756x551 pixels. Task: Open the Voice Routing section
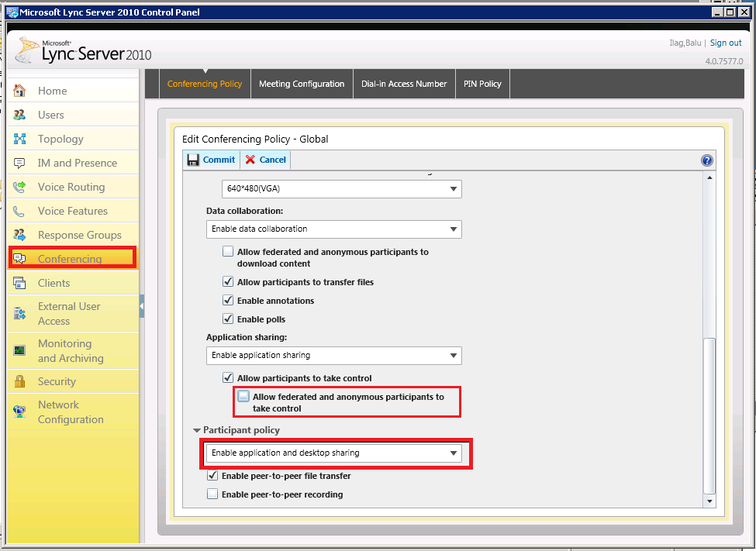(74, 187)
